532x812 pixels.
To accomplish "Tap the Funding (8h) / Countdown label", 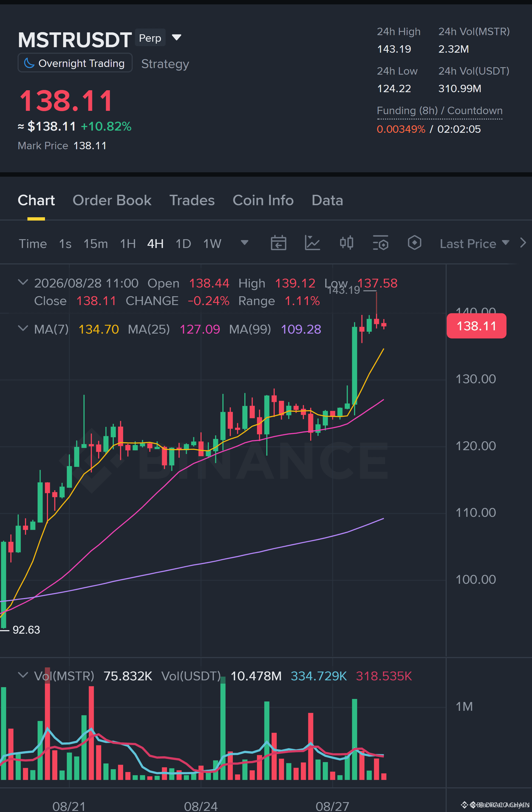I will 440,111.
